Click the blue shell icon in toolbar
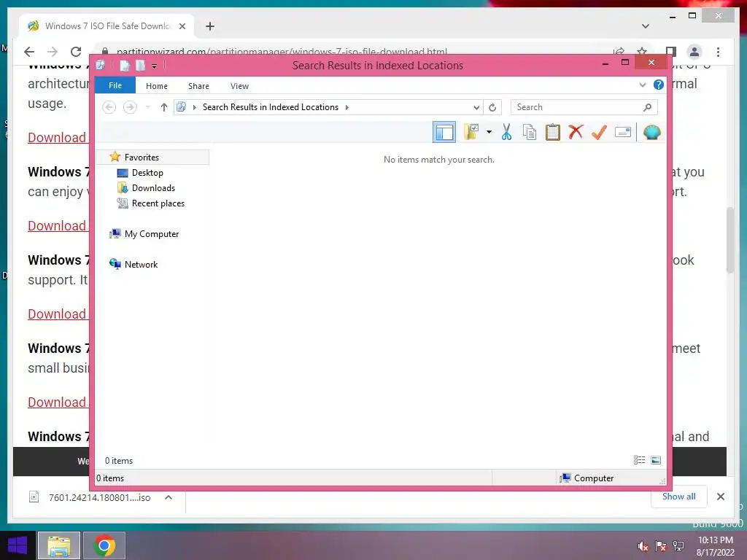 tap(651, 132)
